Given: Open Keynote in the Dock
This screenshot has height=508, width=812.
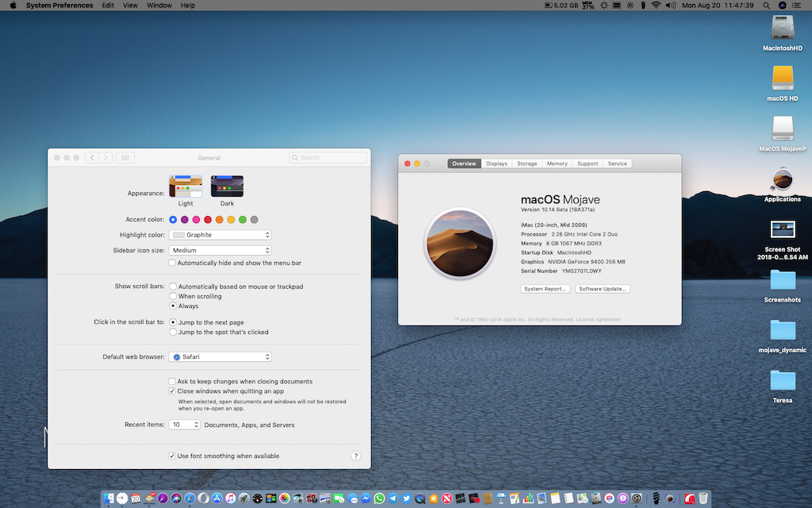Looking at the screenshot, I should (x=501, y=498).
